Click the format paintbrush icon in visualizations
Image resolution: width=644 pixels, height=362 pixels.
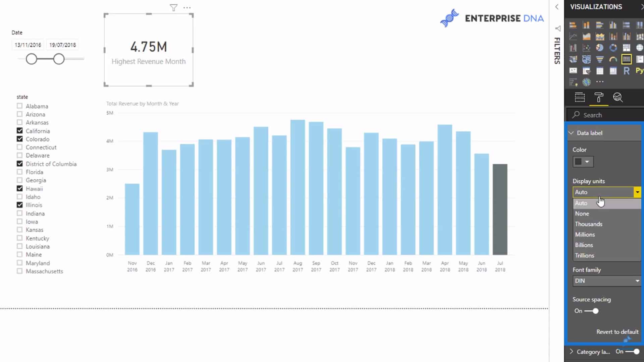(x=598, y=97)
